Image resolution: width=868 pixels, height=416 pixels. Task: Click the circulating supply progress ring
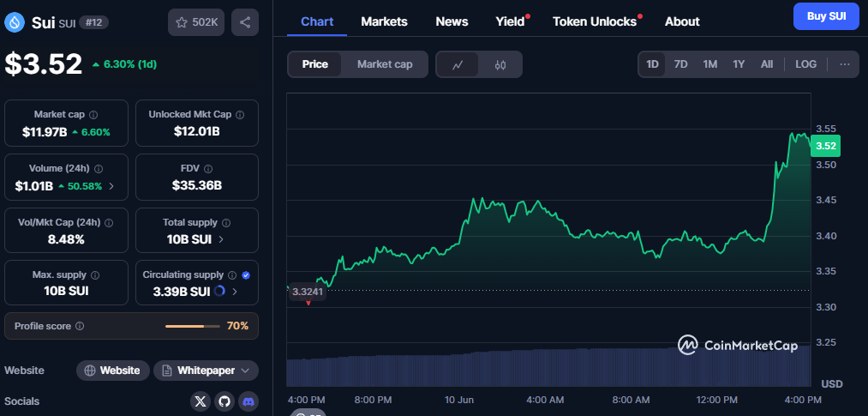click(x=219, y=291)
